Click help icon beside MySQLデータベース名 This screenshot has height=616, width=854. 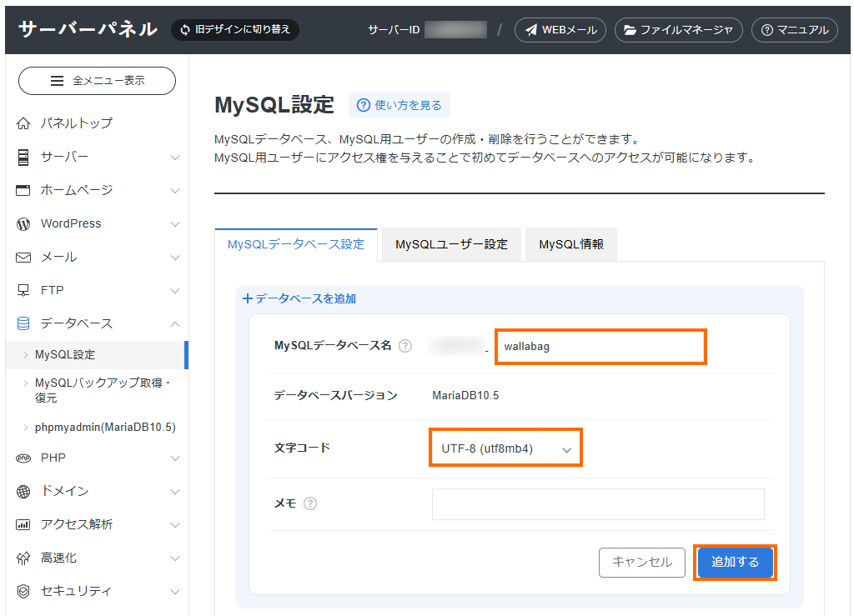pos(405,346)
